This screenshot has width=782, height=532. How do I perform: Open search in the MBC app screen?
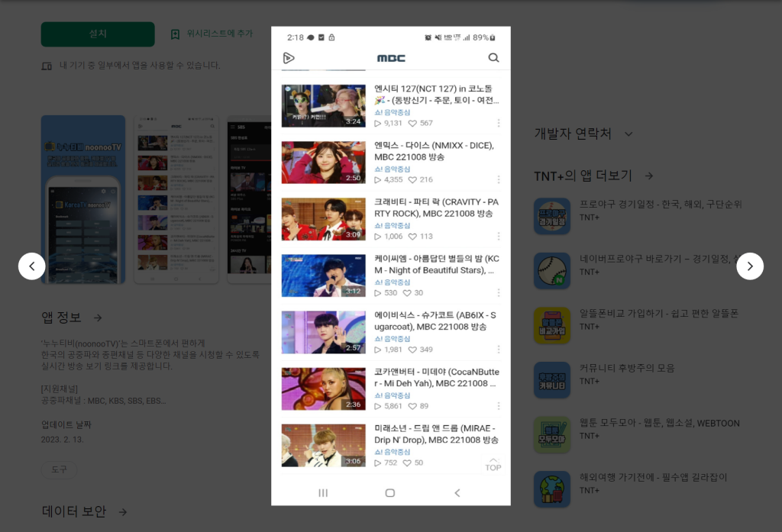tap(493, 57)
